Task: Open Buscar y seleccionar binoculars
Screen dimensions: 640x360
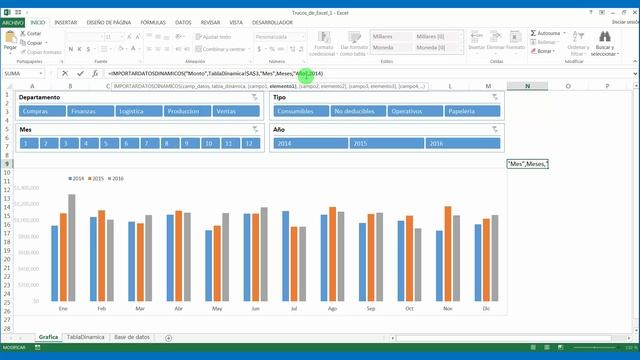Action: (604, 44)
